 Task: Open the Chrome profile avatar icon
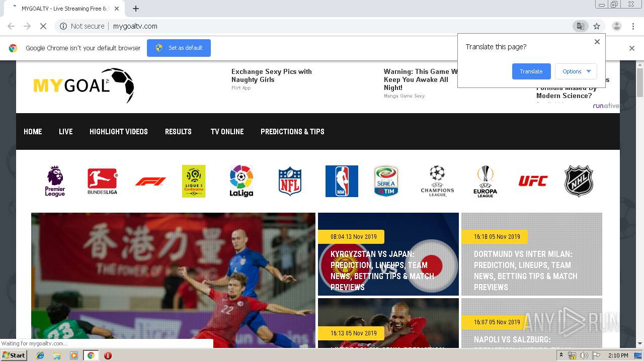pyautogui.click(x=616, y=26)
